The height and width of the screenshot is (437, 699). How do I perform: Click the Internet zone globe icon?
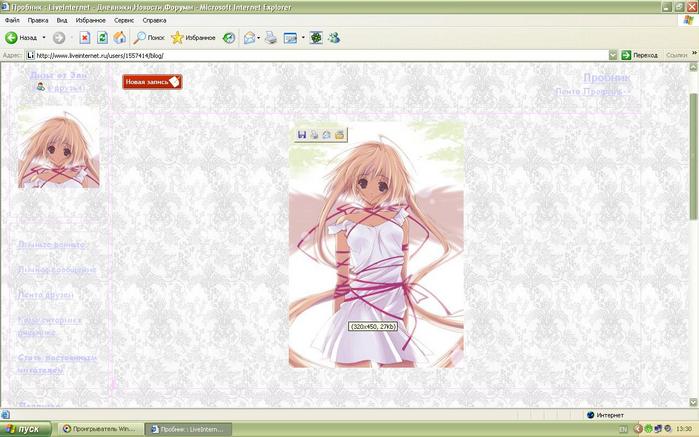tap(591, 415)
